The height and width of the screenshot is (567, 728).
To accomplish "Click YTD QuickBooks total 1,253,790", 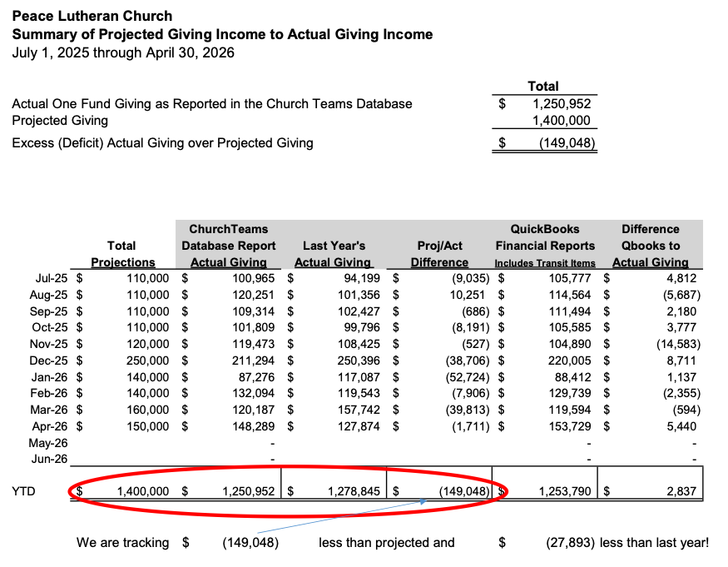I will pos(565,491).
